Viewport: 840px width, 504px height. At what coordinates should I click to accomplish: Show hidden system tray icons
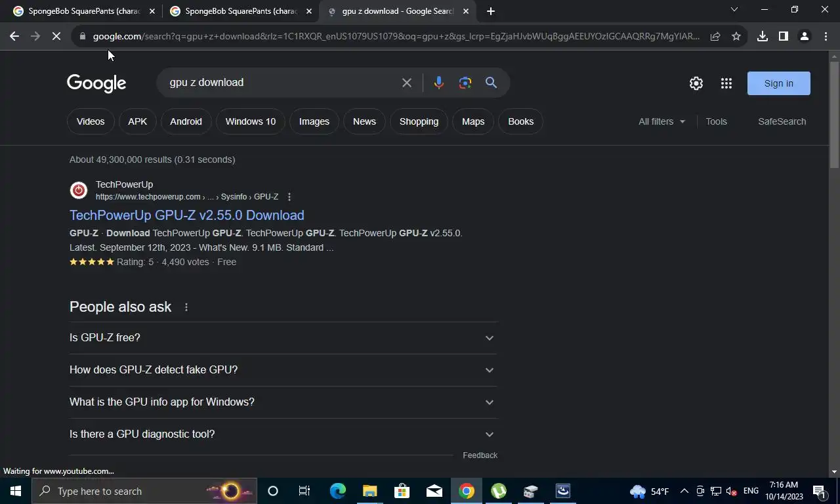[x=684, y=491]
